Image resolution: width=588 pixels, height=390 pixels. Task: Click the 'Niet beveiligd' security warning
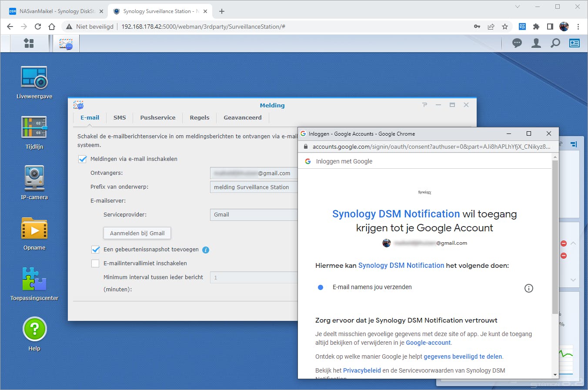pyautogui.click(x=90, y=27)
